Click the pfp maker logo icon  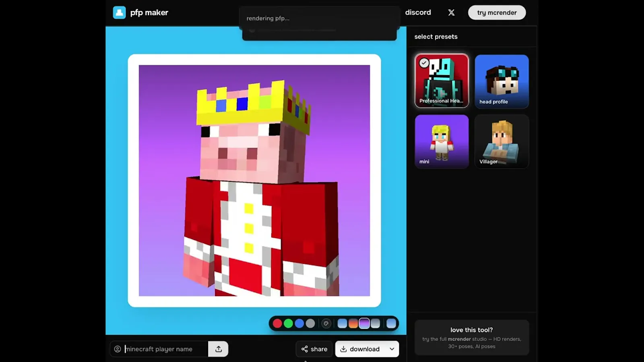tap(120, 12)
